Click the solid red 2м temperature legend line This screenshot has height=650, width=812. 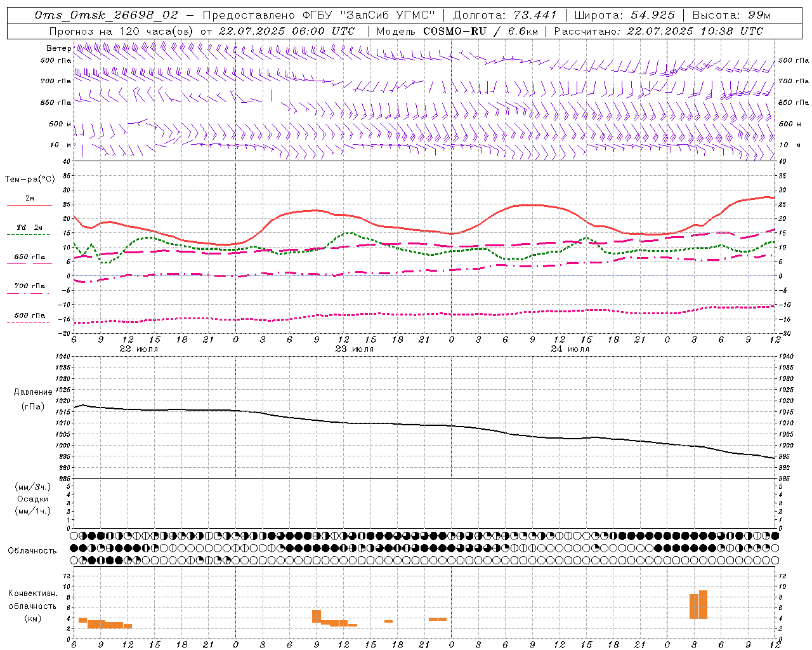pyautogui.click(x=29, y=206)
